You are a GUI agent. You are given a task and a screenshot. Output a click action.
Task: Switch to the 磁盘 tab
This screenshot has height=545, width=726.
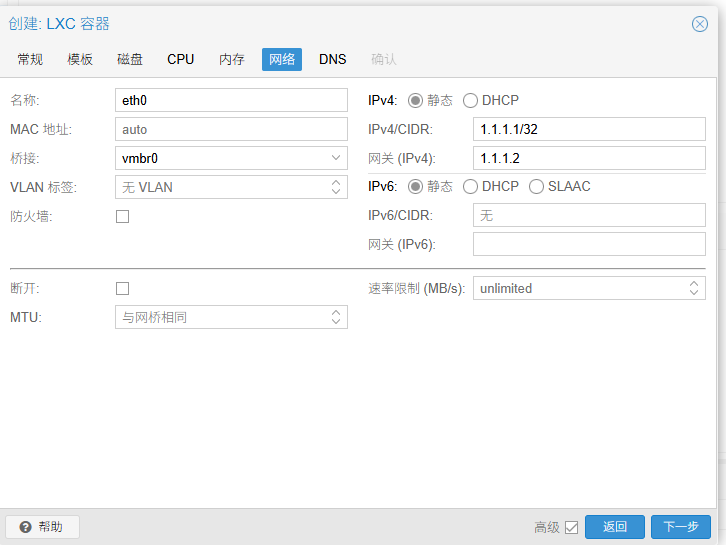click(130, 59)
